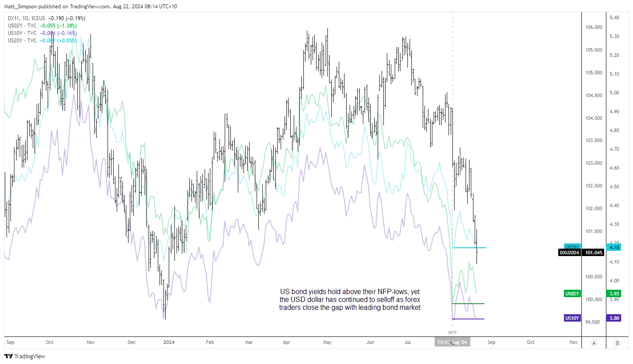Click the TradingView logo at bottom left
The height and width of the screenshot is (364, 633).
click(25, 356)
